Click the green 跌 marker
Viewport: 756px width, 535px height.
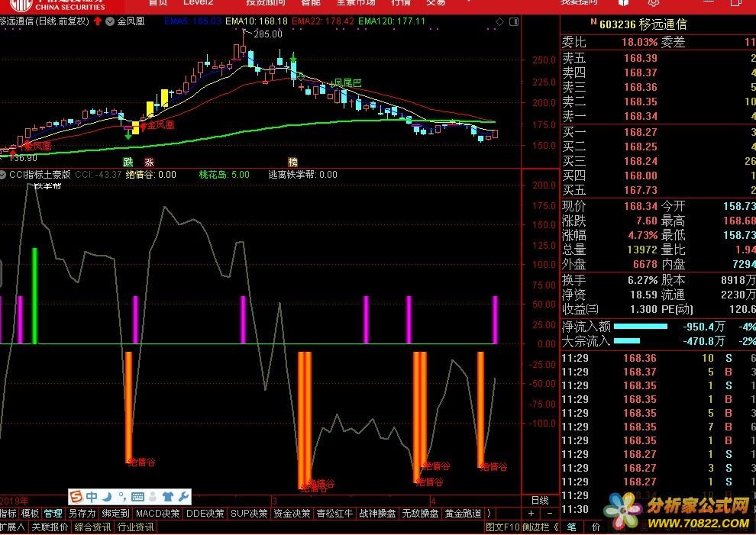click(128, 162)
